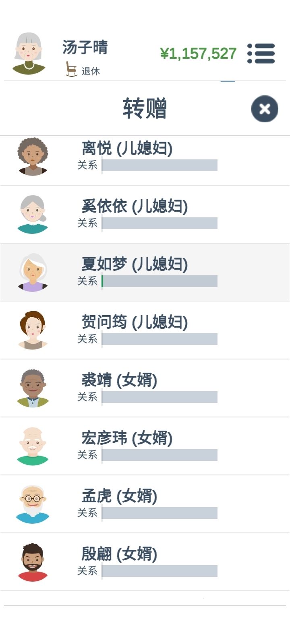This screenshot has height=644, width=290.
Task: Select 殷翩 (女婿) name text
Action: pos(119,554)
